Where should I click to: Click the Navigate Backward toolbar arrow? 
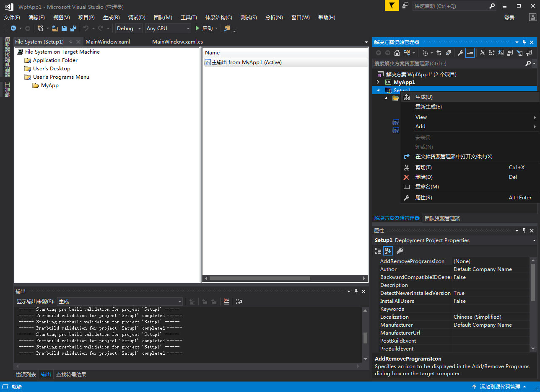click(13, 28)
